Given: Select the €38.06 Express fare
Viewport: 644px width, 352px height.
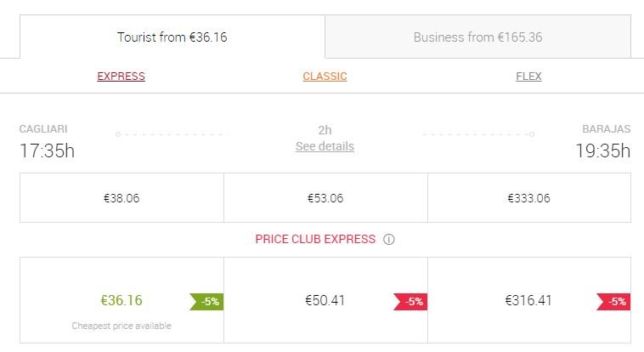Looking at the screenshot, I should [x=121, y=198].
